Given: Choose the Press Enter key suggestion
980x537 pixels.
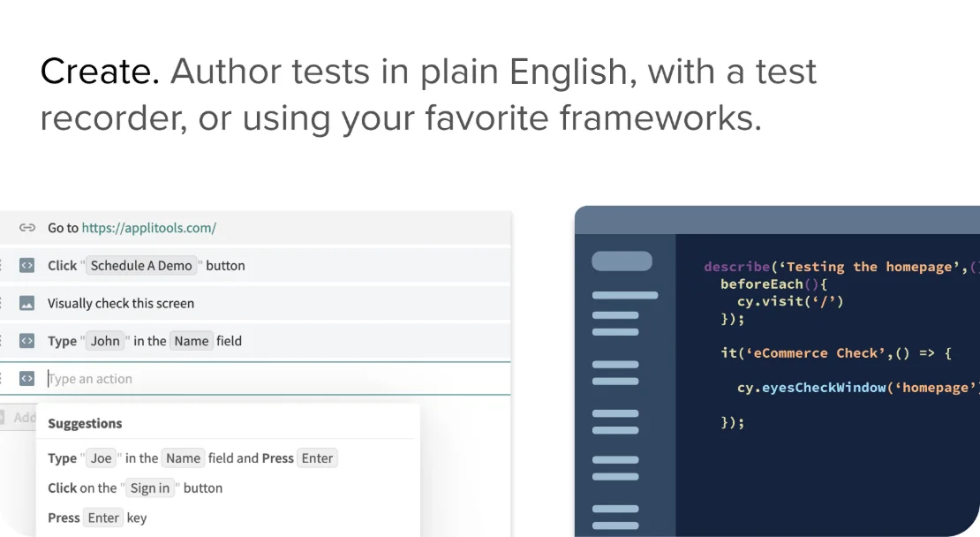Looking at the screenshot, I should [x=97, y=517].
